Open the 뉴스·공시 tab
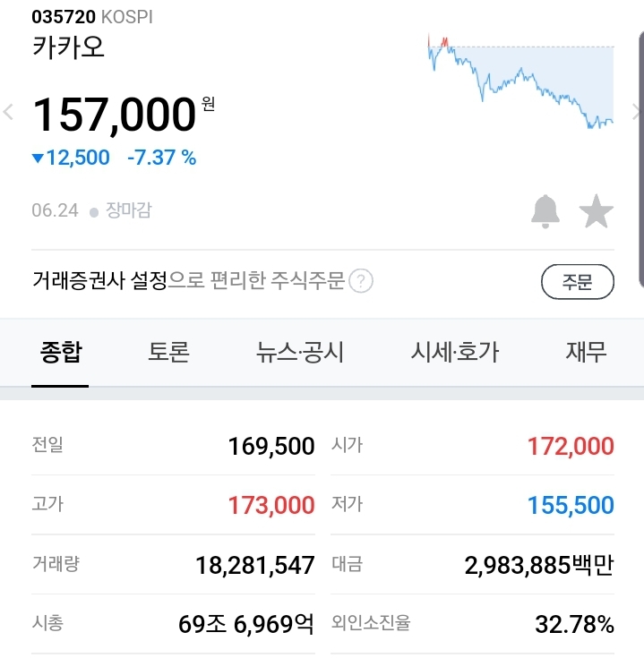The height and width of the screenshot is (658, 644). click(x=299, y=352)
